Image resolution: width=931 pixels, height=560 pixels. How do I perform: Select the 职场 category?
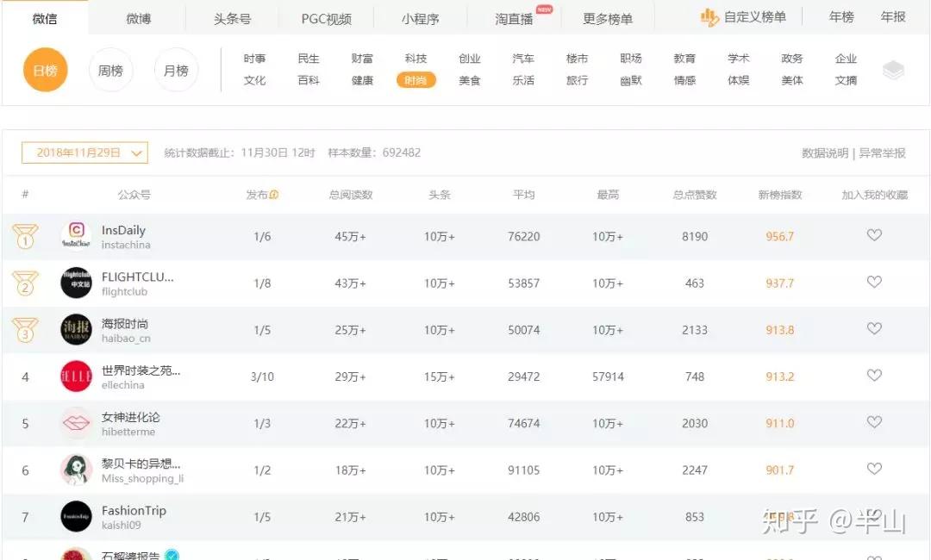[x=630, y=59]
